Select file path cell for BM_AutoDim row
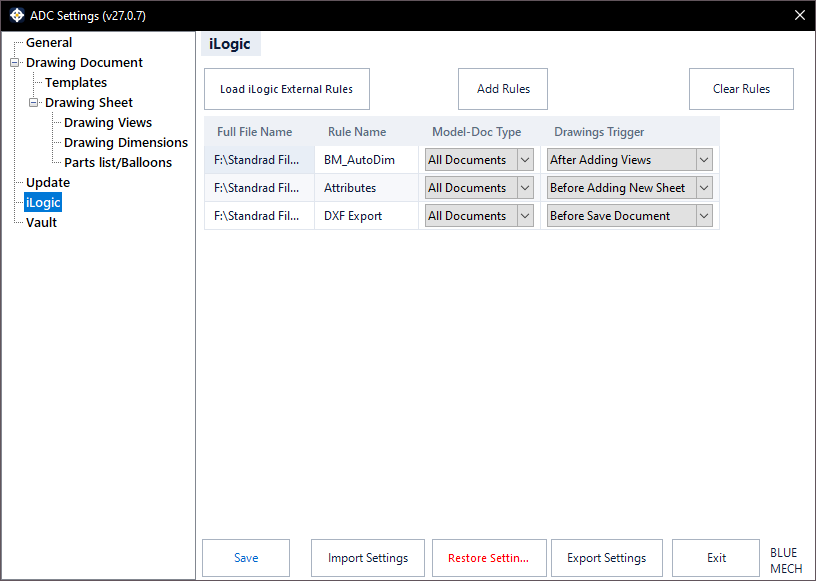This screenshot has height=581, width=816. tap(259, 160)
